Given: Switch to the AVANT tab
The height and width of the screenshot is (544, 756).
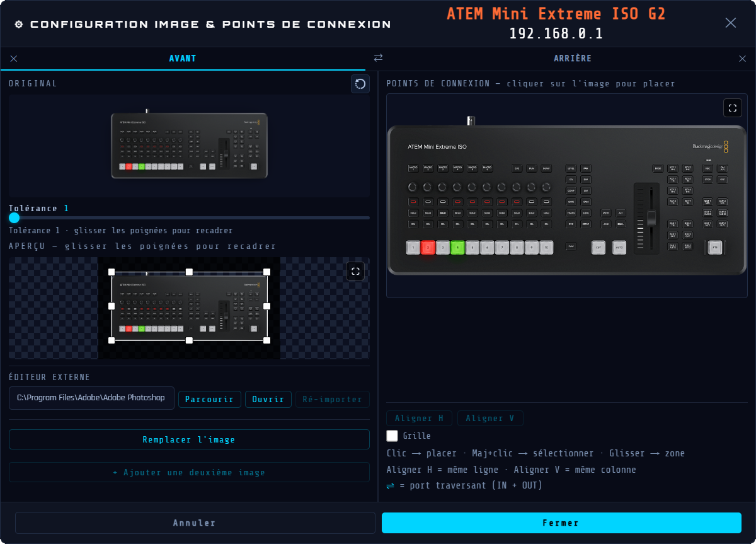Looking at the screenshot, I should [183, 59].
